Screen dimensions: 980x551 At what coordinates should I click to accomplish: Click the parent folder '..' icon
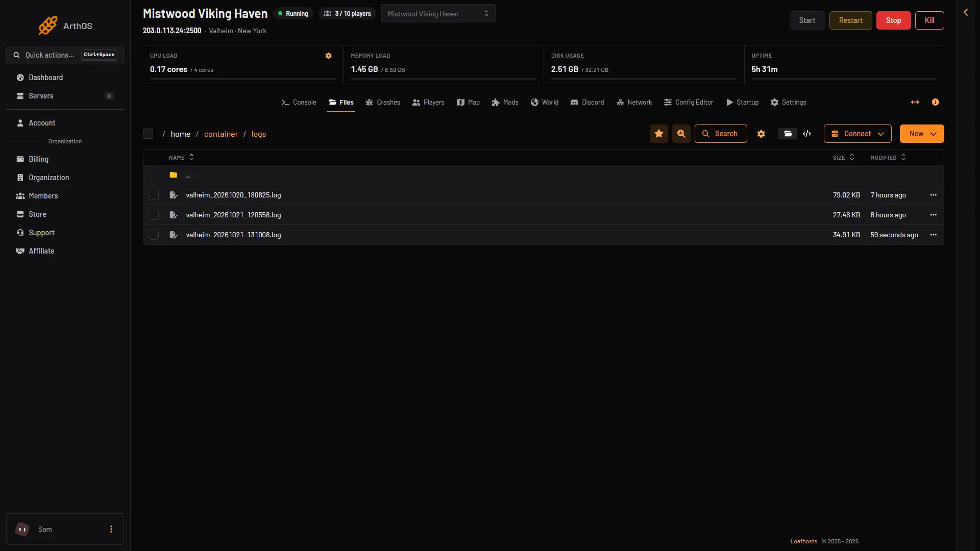coord(174,175)
